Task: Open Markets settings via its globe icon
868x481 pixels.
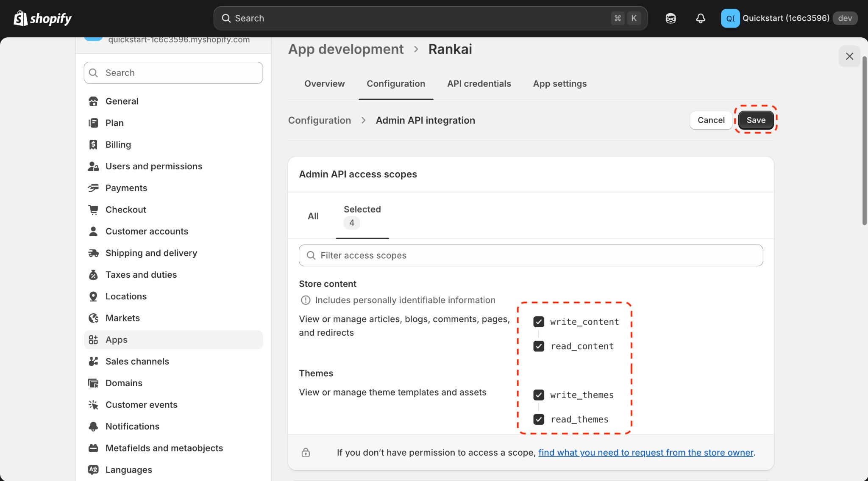Action: point(93,318)
